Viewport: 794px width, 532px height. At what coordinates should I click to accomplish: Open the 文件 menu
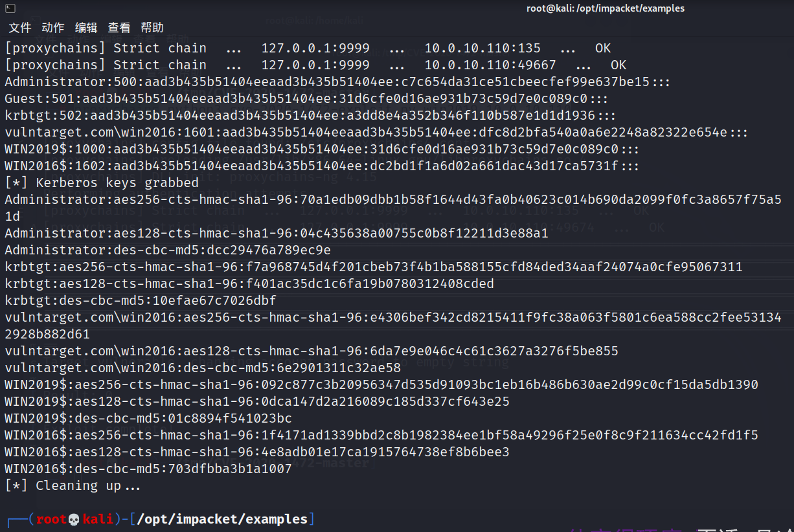(20, 28)
